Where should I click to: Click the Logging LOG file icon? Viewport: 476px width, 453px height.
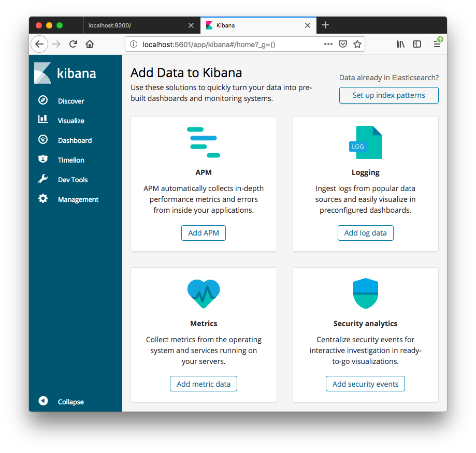pyautogui.click(x=366, y=142)
